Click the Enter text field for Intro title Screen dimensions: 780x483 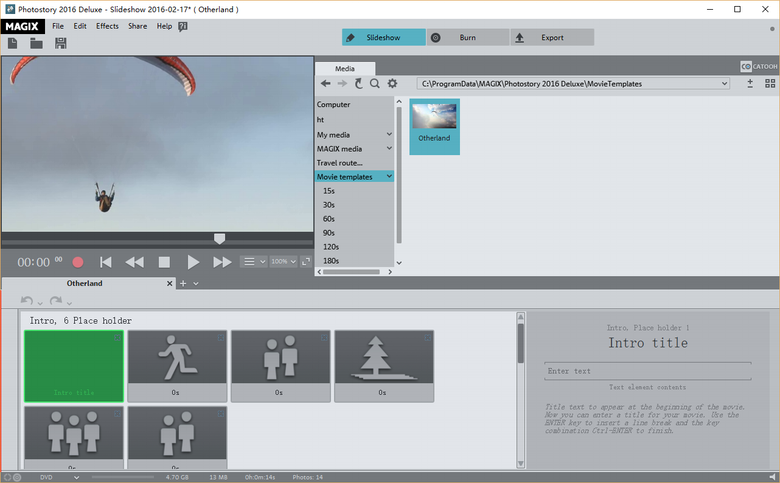click(x=647, y=371)
